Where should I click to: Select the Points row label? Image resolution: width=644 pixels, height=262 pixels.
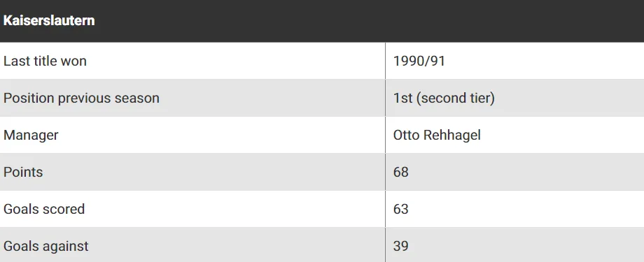click(23, 172)
